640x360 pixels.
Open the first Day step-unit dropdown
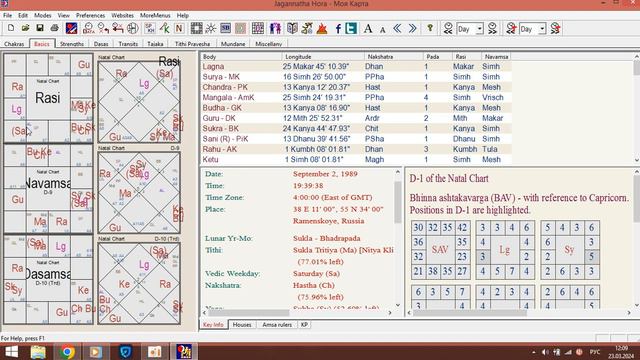tap(480, 29)
